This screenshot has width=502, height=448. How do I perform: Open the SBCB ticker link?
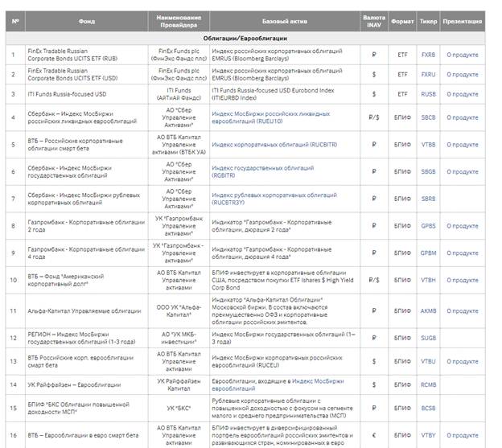pyautogui.click(x=428, y=117)
